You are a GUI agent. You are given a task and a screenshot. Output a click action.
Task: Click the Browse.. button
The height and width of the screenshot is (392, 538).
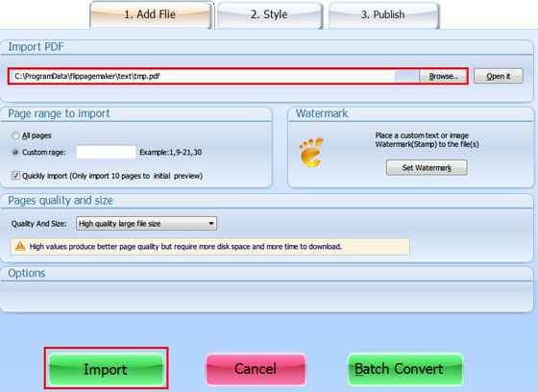(443, 76)
